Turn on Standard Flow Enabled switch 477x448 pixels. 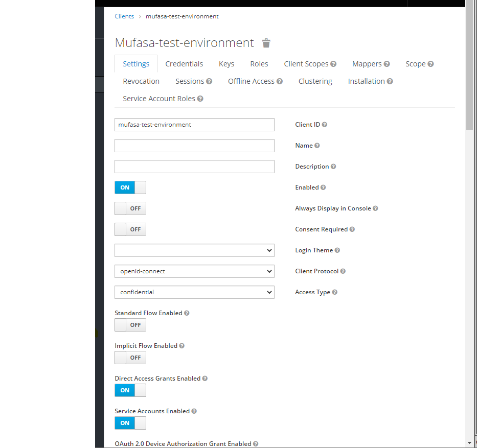(130, 325)
